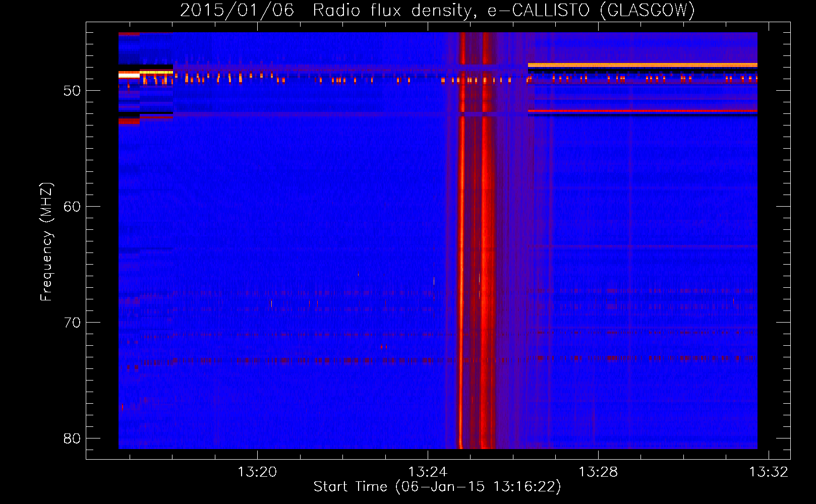Click the 70 frequency tick label

point(72,323)
